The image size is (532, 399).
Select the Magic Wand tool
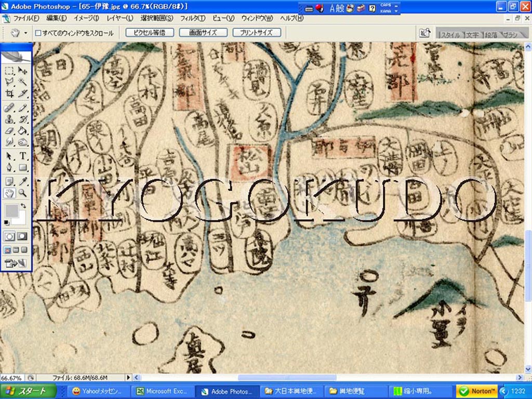[x=22, y=82]
